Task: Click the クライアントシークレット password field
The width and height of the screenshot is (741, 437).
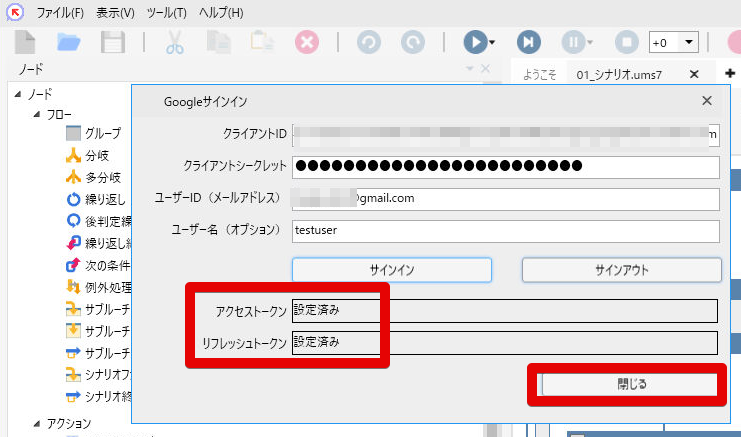Action: click(x=506, y=167)
